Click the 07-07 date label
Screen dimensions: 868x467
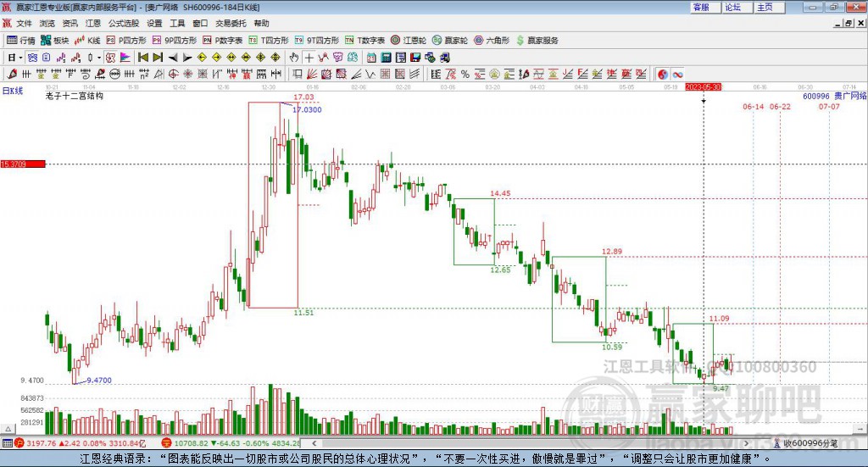(x=829, y=106)
